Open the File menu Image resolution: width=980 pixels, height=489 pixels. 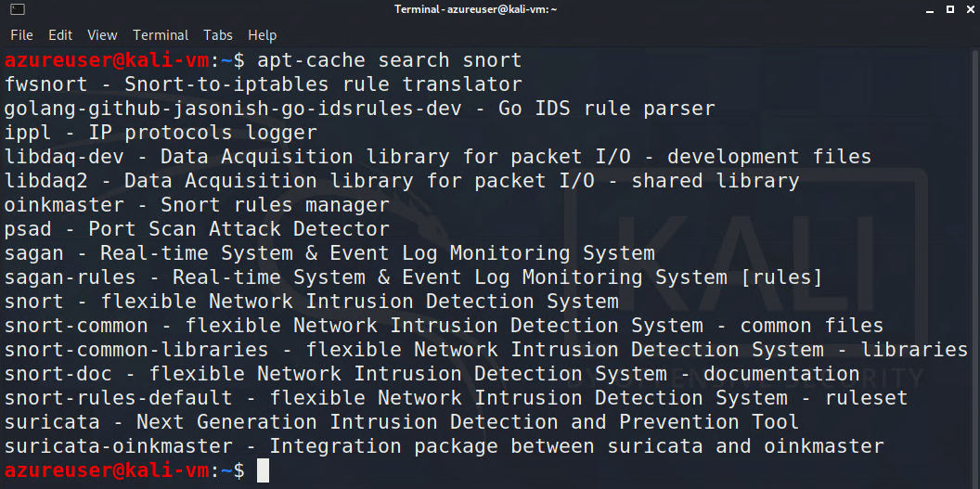tap(21, 35)
